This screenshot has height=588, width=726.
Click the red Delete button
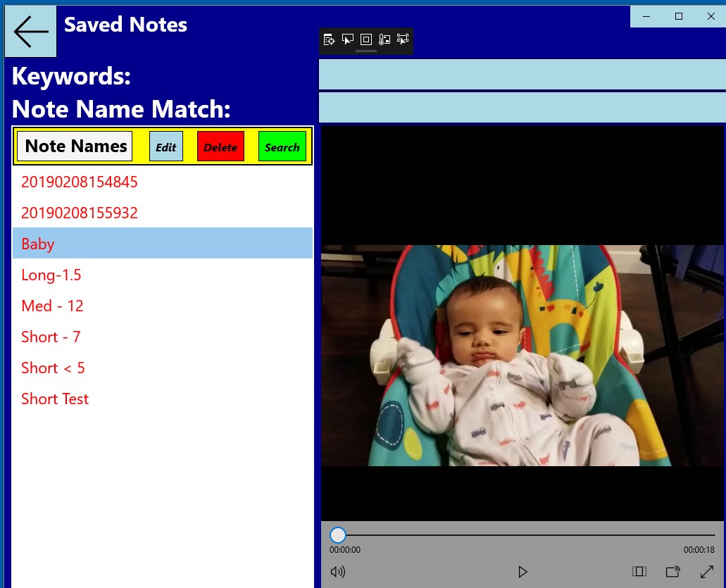point(221,146)
